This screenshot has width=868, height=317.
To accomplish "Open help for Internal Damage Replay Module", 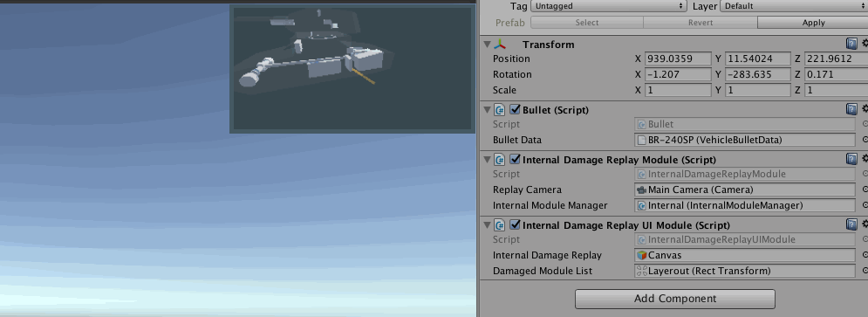I will click(x=851, y=160).
